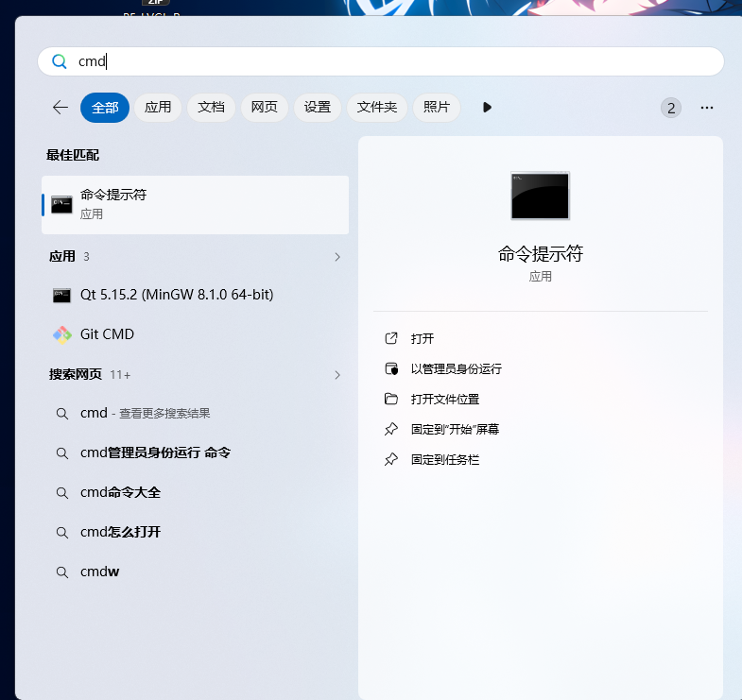Expand the 应用 section chevron

point(337,257)
